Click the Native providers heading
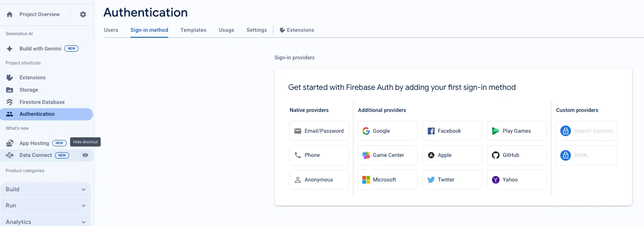This screenshot has height=226, width=644. click(x=309, y=110)
